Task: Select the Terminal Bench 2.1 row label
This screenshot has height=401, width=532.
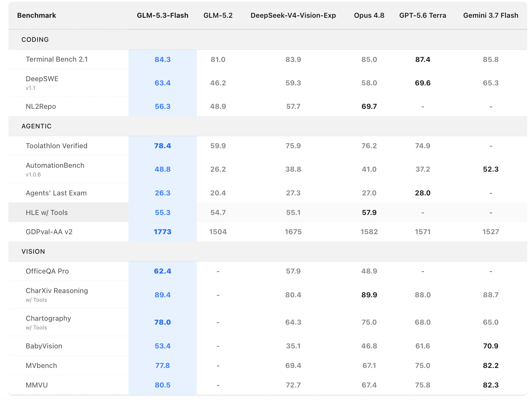Action: 57,59
